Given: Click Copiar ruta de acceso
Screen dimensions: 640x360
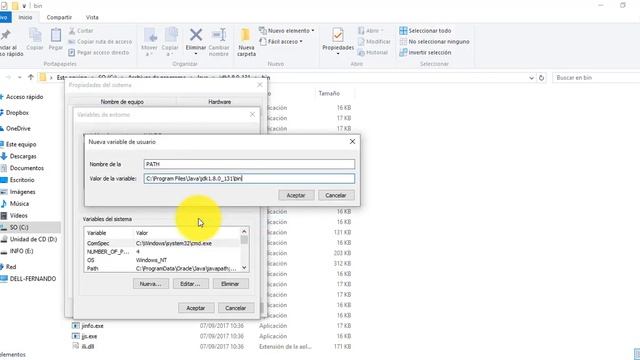Looking at the screenshot, I should pyautogui.click(x=100, y=42).
